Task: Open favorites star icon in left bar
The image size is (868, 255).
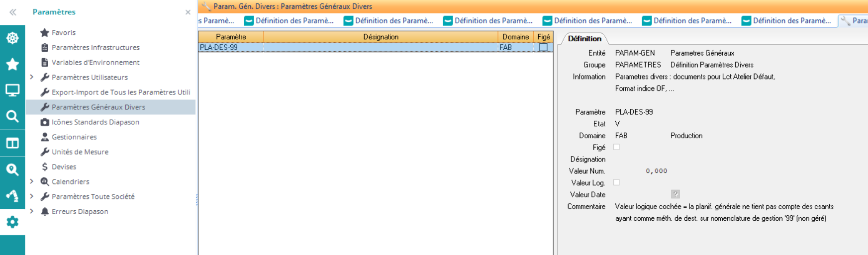Action: tap(12, 64)
